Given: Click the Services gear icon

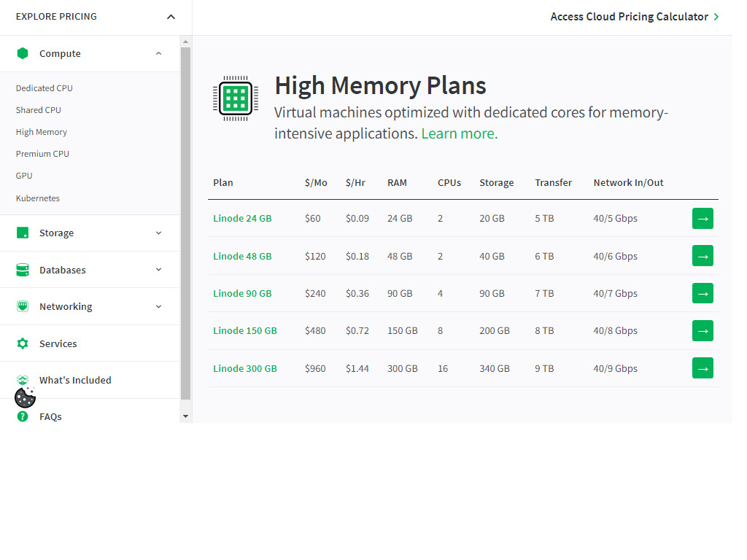Looking at the screenshot, I should coord(23,343).
